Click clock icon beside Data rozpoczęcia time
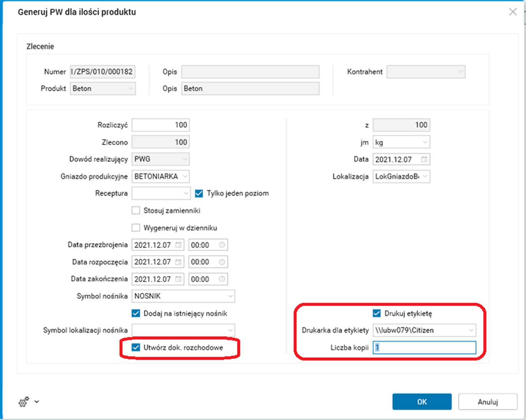 222,262
